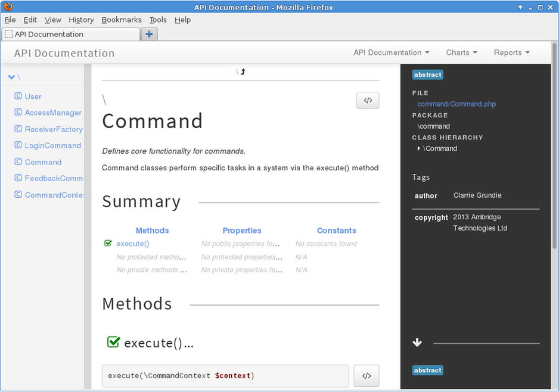Image resolution: width=559 pixels, height=392 pixels.
Task: Click top abstract label badge
Action: click(427, 75)
